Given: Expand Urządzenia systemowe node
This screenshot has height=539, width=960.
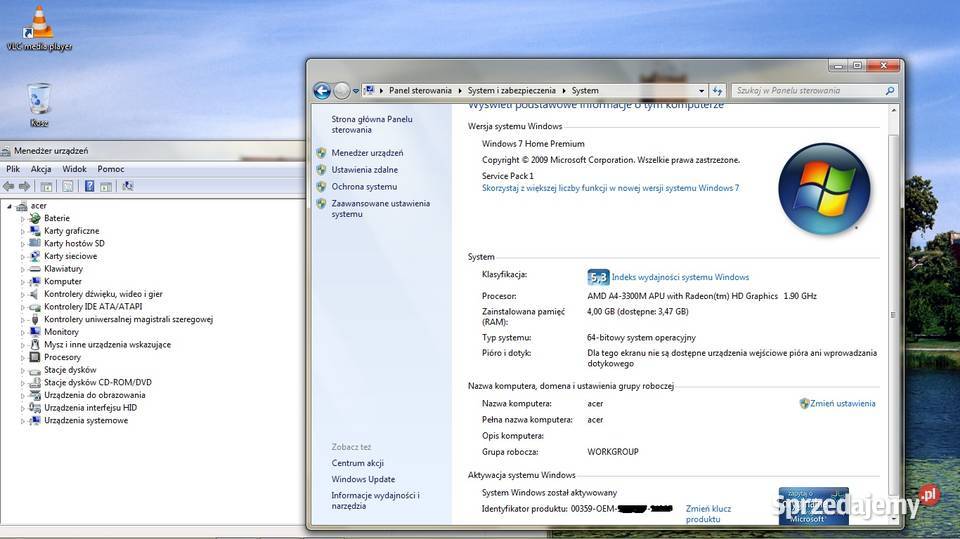Looking at the screenshot, I should point(23,421).
